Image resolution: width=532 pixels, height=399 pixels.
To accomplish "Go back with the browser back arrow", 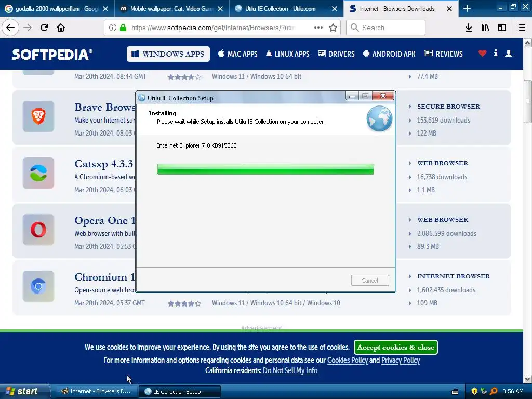I will coord(10,28).
